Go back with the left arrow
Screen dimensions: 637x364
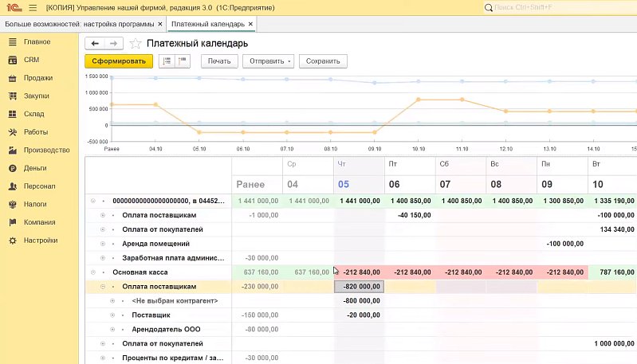tap(95, 44)
